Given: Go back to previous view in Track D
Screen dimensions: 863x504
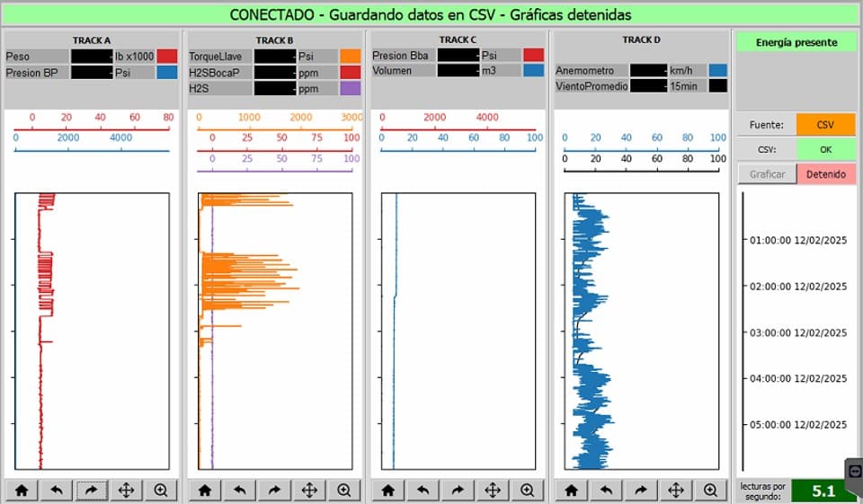Looking at the screenshot, I should pyautogui.click(x=607, y=490).
